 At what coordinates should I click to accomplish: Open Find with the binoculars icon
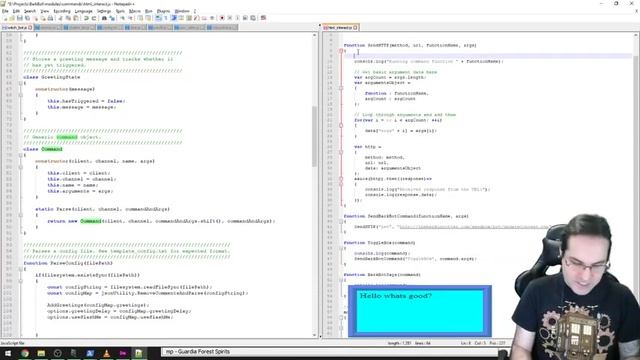pyautogui.click(x=104, y=18)
